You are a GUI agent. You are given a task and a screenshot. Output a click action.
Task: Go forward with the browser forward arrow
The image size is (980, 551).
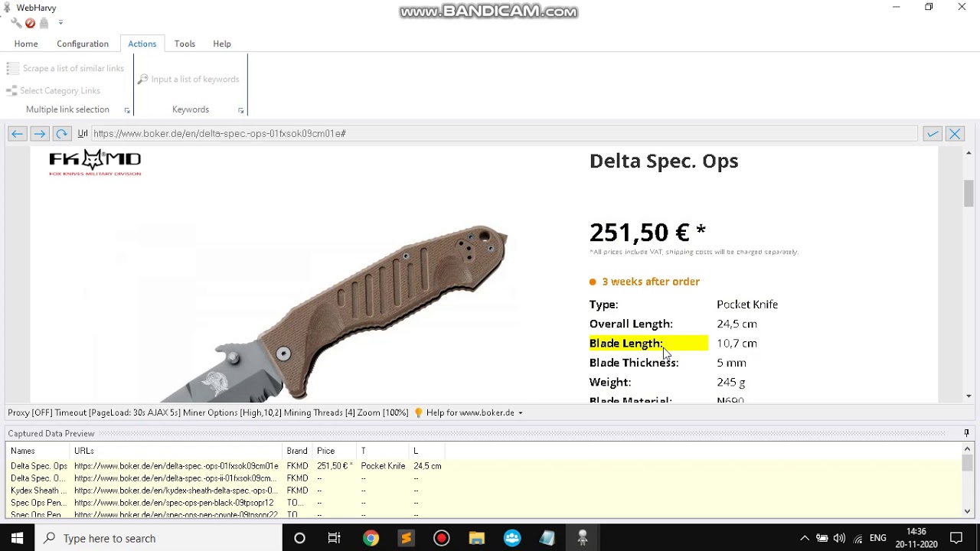coord(39,134)
